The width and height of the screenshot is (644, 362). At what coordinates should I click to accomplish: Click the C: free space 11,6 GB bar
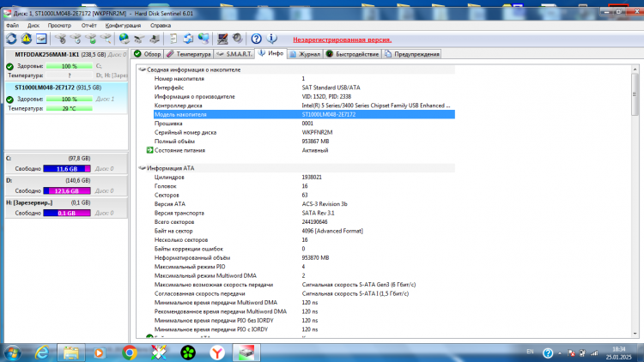(x=67, y=169)
